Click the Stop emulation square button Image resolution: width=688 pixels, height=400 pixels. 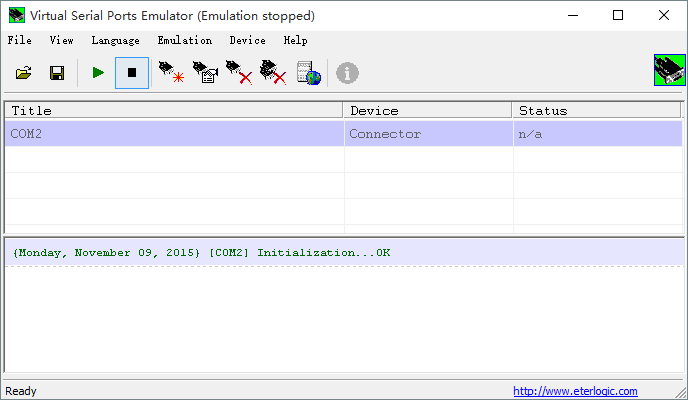pos(132,73)
